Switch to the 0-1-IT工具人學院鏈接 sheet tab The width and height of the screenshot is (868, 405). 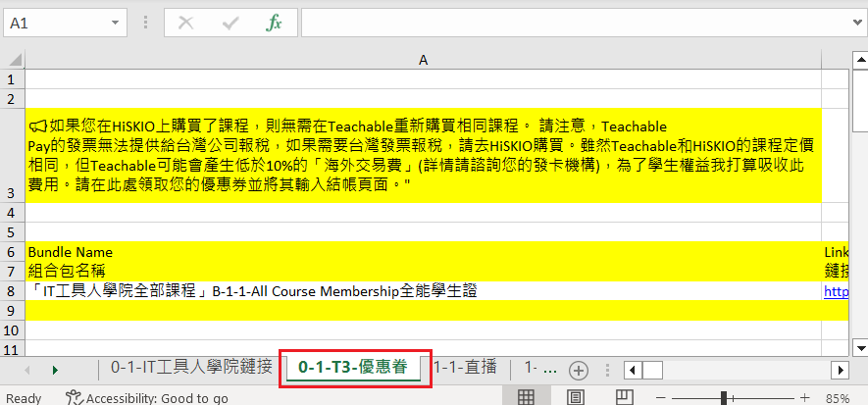pyautogui.click(x=191, y=367)
